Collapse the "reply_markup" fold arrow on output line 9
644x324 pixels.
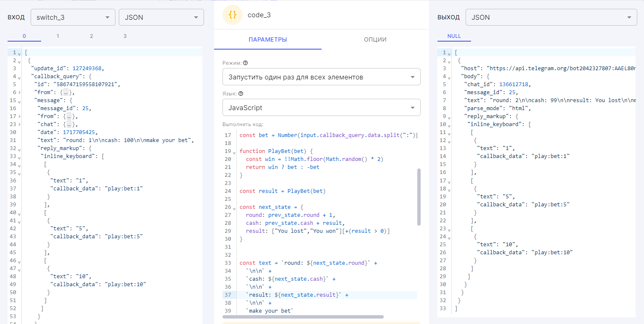point(449,117)
